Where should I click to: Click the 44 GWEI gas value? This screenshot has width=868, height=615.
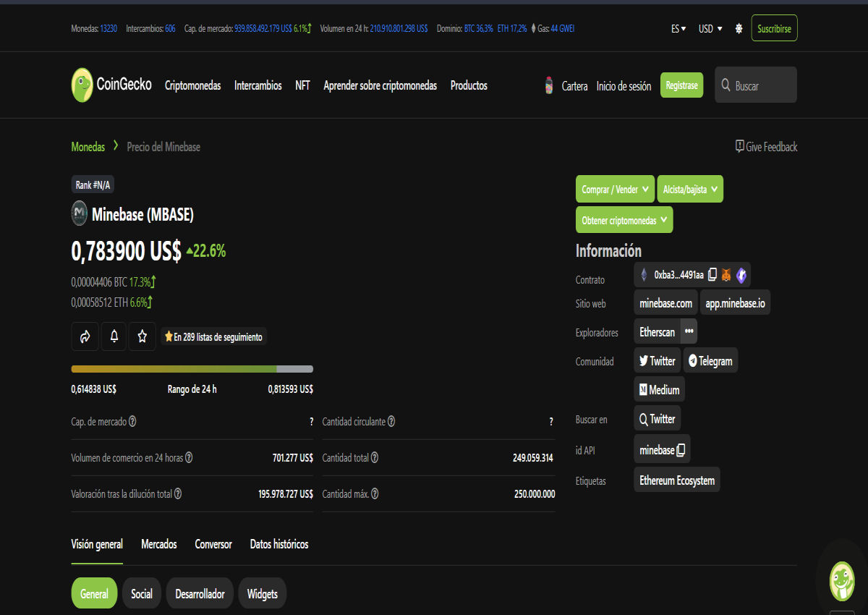click(562, 29)
